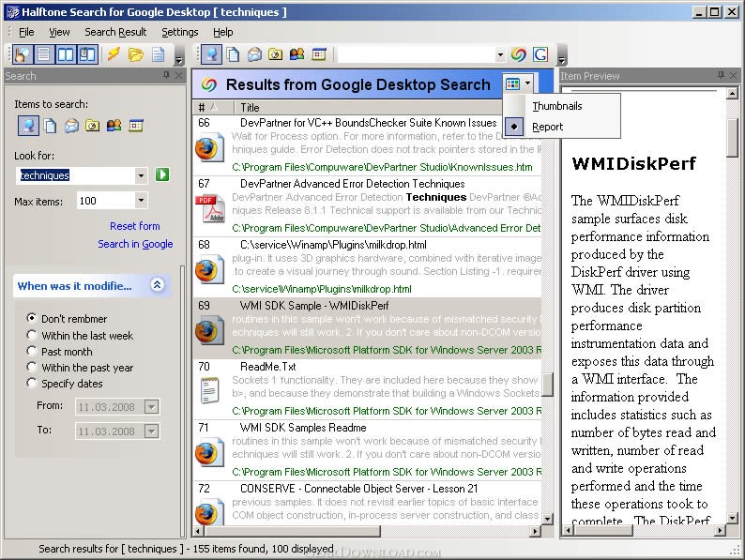Select "Within the last week" radio option
The width and height of the screenshot is (745, 560).
coord(31,335)
